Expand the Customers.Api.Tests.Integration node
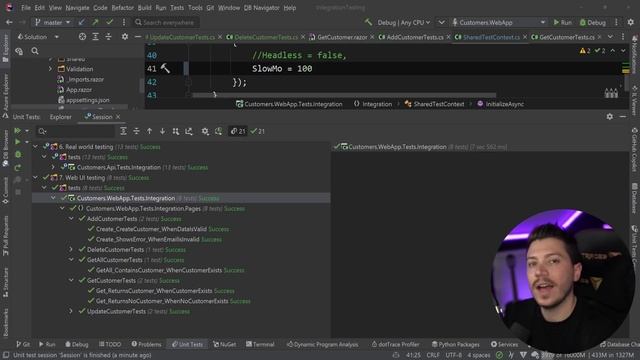This screenshot has height=360, width=640. [x=53, y=167]
